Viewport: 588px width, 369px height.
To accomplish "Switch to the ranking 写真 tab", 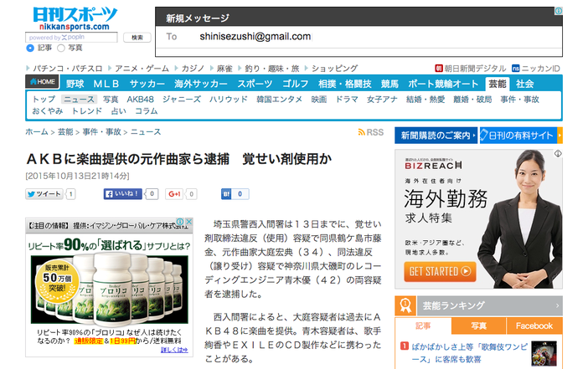I will (x=478, y=326).
